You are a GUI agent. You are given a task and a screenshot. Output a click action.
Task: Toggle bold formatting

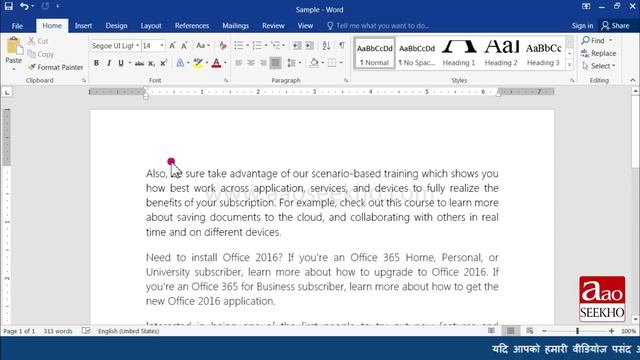[96, 63]
